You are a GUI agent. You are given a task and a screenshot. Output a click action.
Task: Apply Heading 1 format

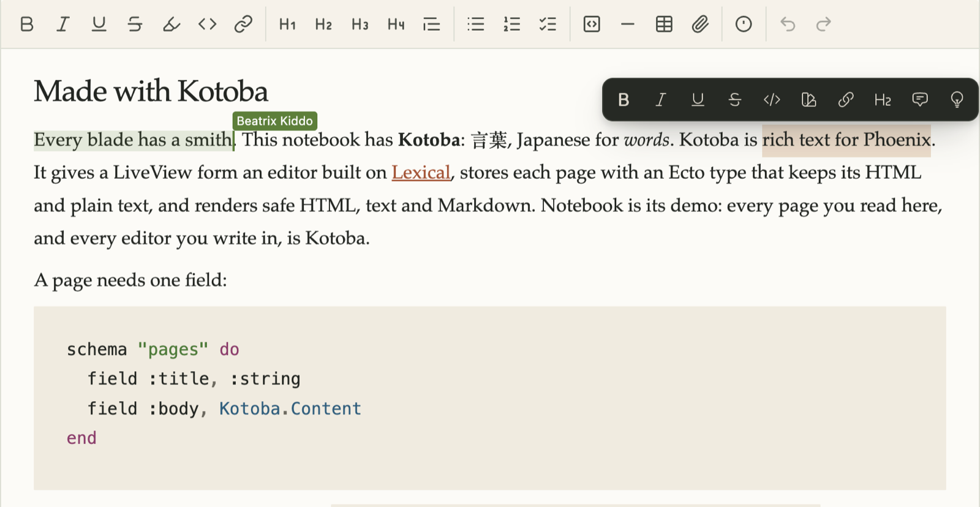click(287, 24)
